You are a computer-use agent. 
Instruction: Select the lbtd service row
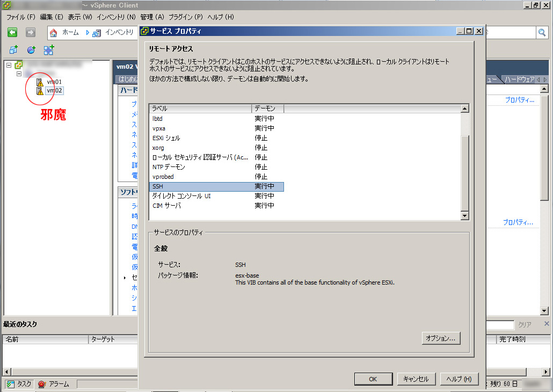pyautogui.click(x=216, y=119)
